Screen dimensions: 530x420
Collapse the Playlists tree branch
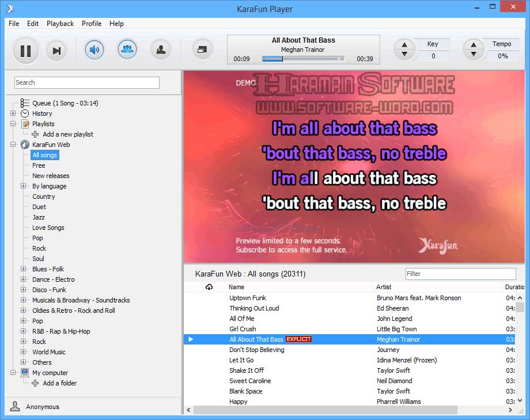(x=13, y=124)
